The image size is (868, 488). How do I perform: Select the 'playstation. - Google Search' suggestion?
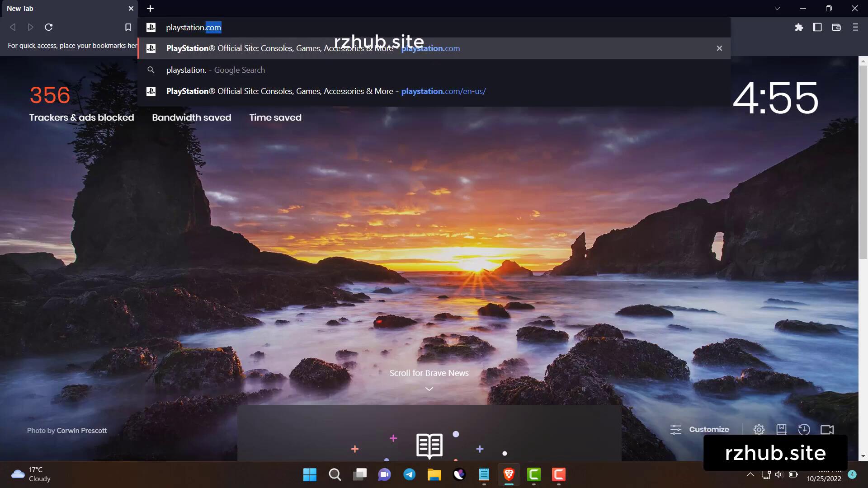[x=216, y=70]
